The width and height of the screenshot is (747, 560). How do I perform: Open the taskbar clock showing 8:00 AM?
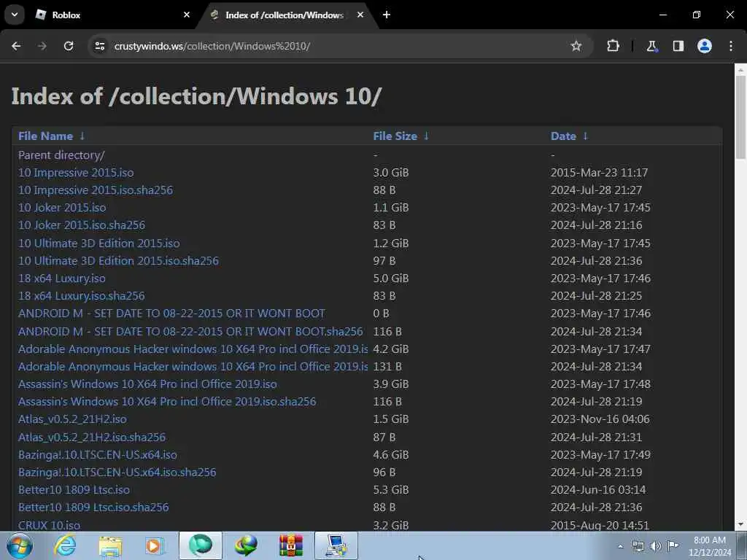(709, 546)
